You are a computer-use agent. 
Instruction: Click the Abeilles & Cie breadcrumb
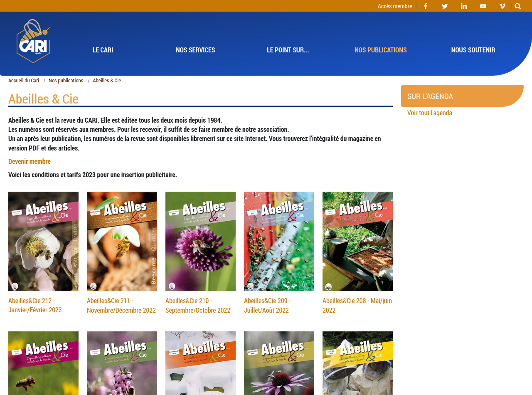pyautogui.click(x=107, y=80)
